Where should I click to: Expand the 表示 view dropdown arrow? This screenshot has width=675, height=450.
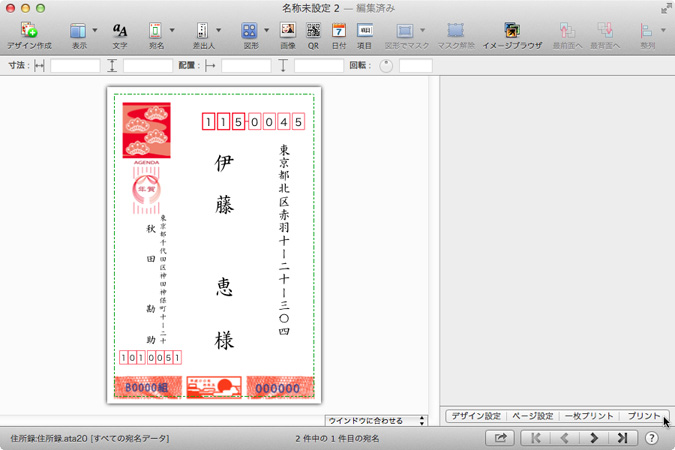coord(95,31)
